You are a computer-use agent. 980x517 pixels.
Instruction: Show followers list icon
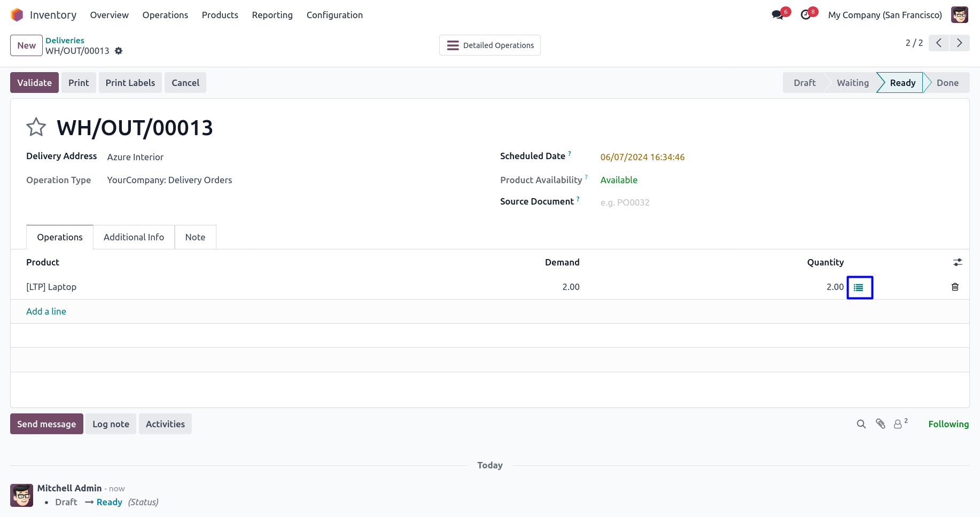899,424
